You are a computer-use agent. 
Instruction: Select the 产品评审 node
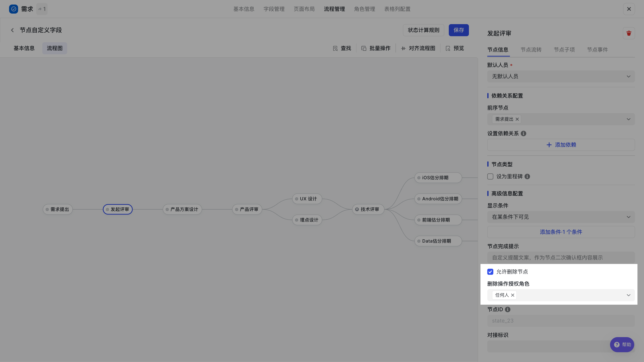(x=247, y=209)
